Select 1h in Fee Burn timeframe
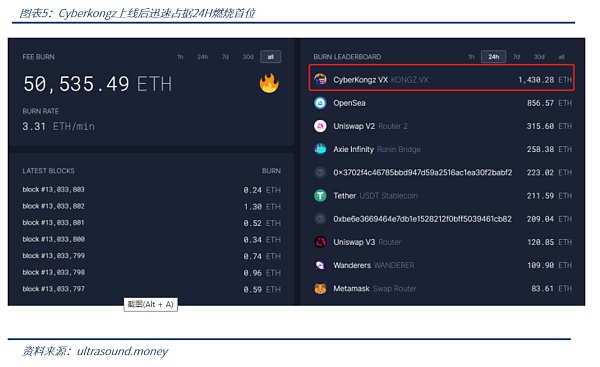Screen dimensions: 600x367 tap(180, 57)
